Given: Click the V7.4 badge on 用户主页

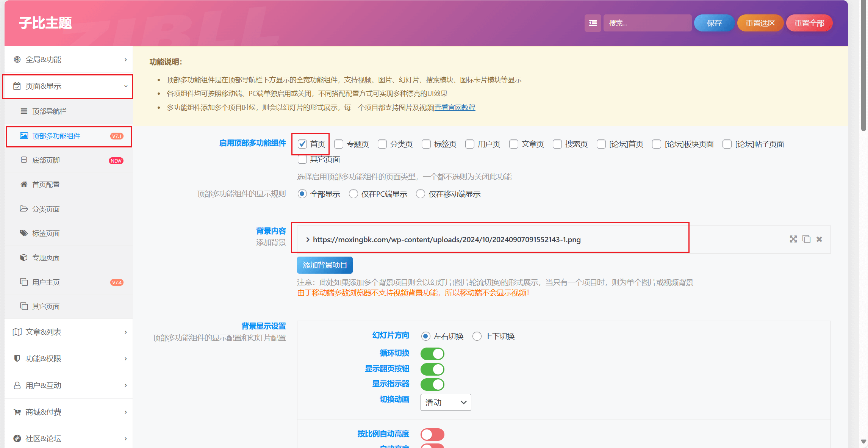Looking at the screenshot, I should click(x=117, y=282).
